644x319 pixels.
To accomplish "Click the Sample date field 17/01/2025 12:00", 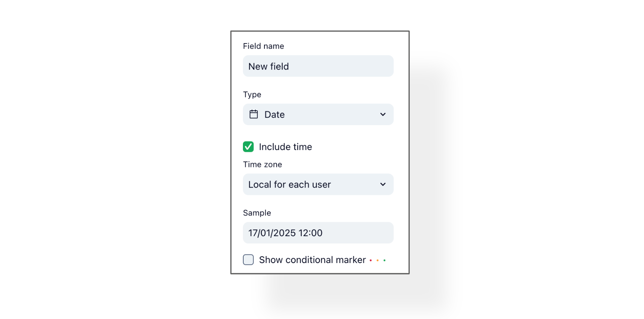I will point(318,233).
